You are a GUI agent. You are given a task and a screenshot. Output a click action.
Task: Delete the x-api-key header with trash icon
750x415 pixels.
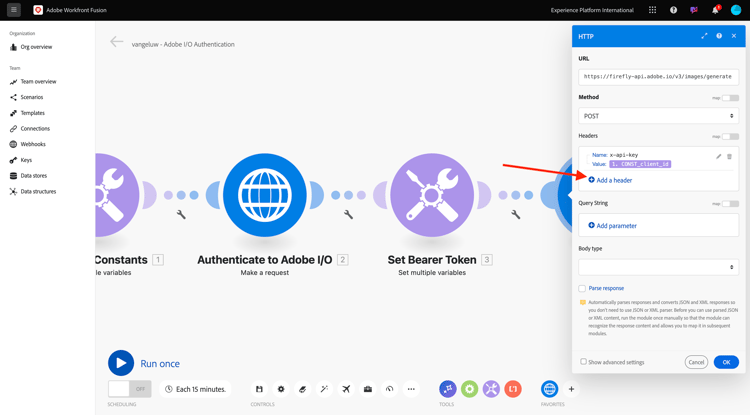(x=729, y=156)
